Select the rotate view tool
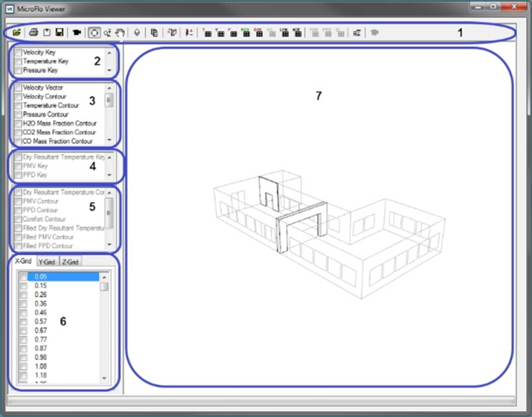 [94, 33]
